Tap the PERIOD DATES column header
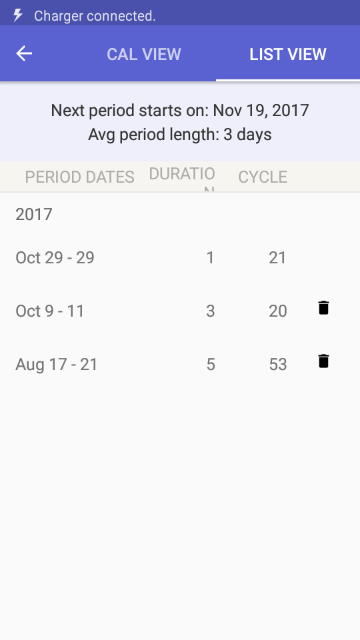Screen dimensions: 360x640 80,177
